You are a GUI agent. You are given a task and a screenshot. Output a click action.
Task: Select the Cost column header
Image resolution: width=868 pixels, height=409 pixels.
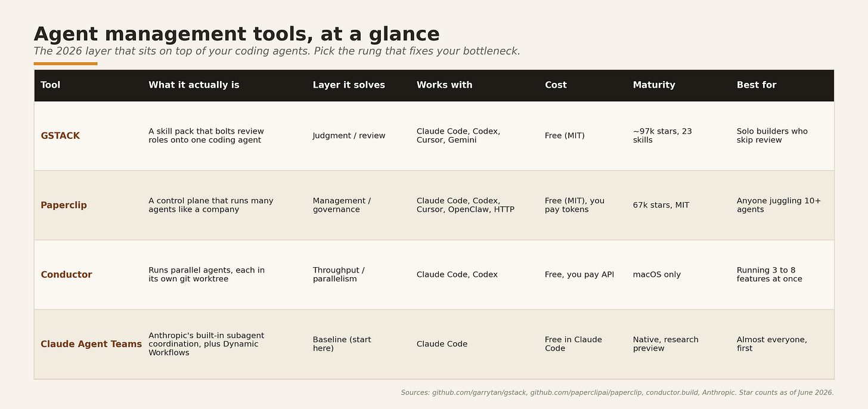pyautogui.click(x=556, y=85)
